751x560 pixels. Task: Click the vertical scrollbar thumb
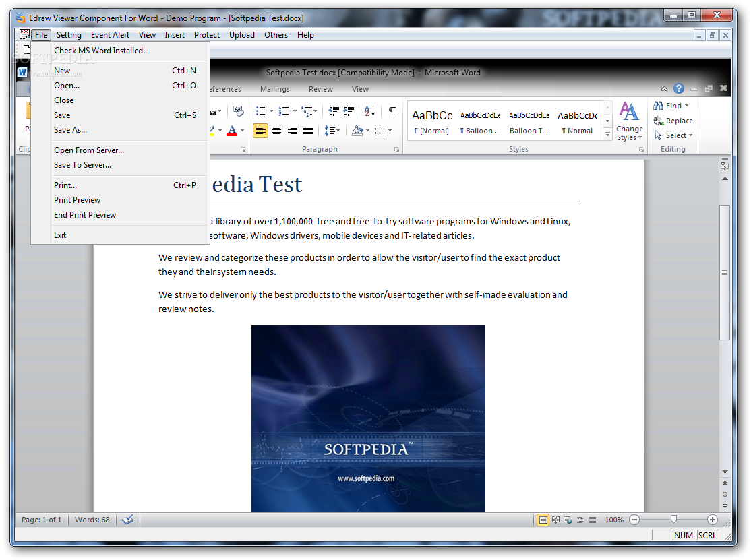725,272
